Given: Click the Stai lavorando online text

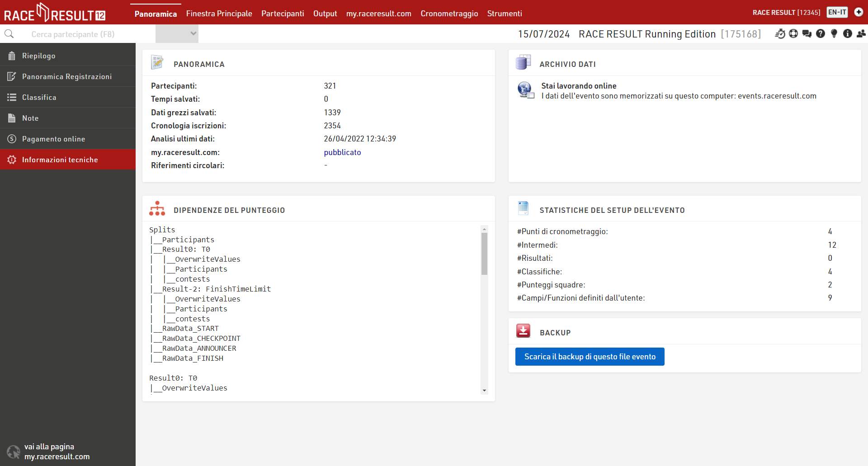Looking at the screenshot, I should [579, 86].
